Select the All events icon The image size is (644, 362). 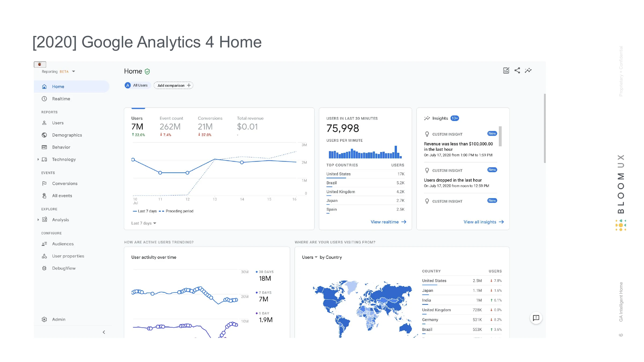(x=44, y=196)
